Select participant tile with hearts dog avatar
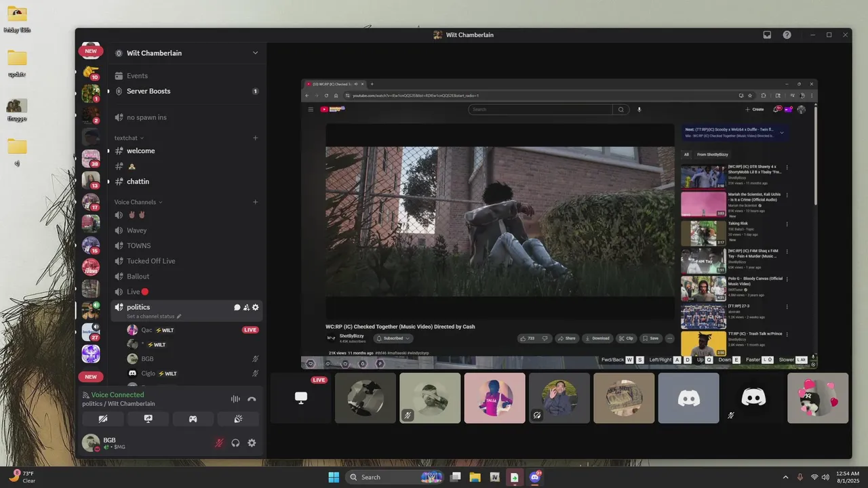The height and width of the screenshot is (488, 868). click(x=818, y=398)
